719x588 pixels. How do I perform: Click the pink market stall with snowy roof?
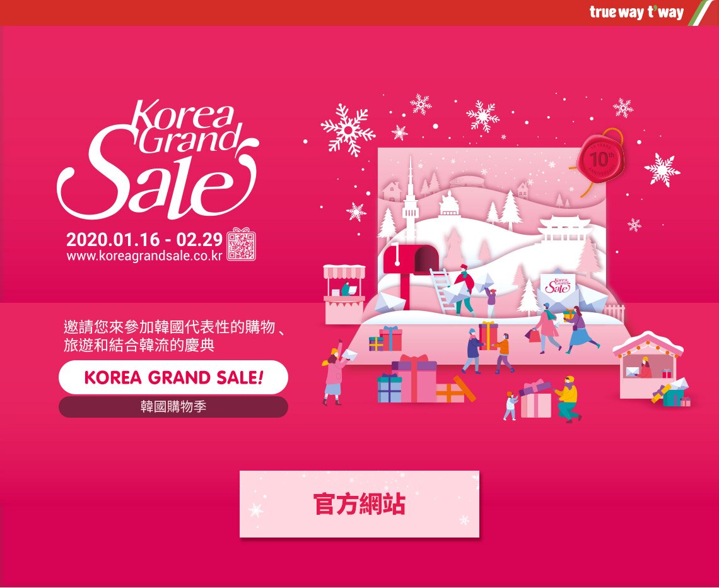pyautogui.click(x=647, y=365)
